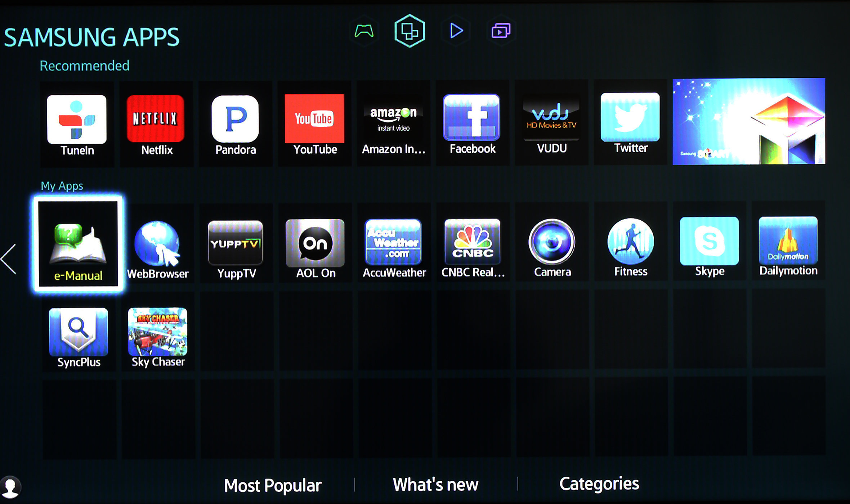This screenshot has width=850, height=504.
Task: Open the TuneIn app
Action: pyautogui.click(x=77, y=125)
